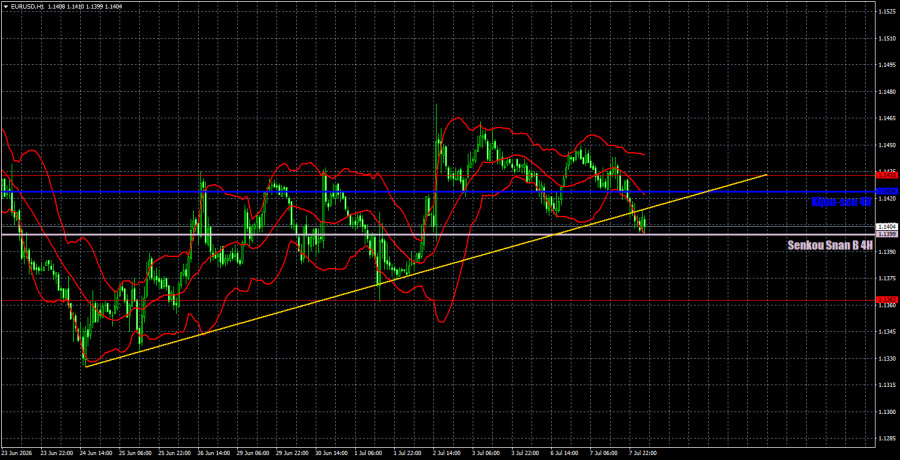Click the 1.1480 label on price scale

point(887,92)
